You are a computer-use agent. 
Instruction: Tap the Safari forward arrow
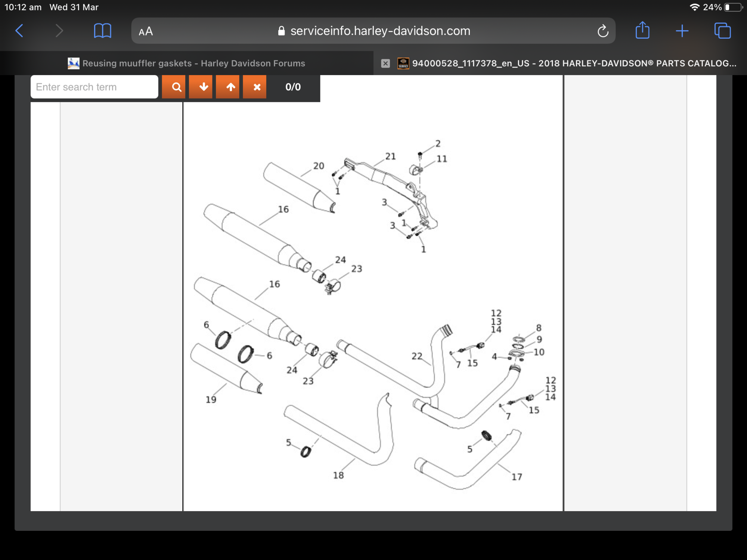click(59, 31)
